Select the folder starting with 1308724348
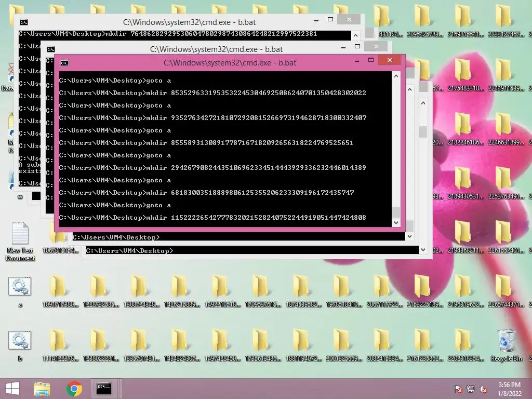The height and width of the screenshot is (399, 532). click(141, 291)
